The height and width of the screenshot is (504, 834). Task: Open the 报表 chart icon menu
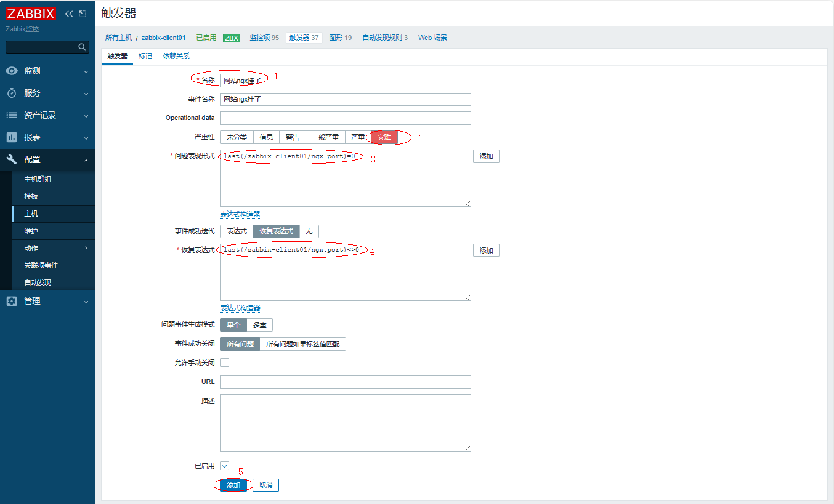(x=11, y=137)
